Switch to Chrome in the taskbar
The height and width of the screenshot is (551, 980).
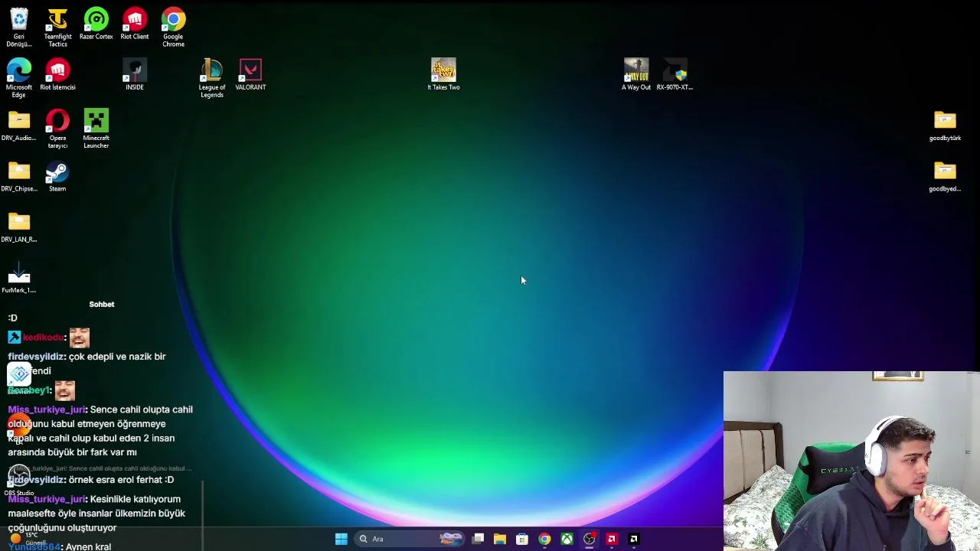pos(544,539)
